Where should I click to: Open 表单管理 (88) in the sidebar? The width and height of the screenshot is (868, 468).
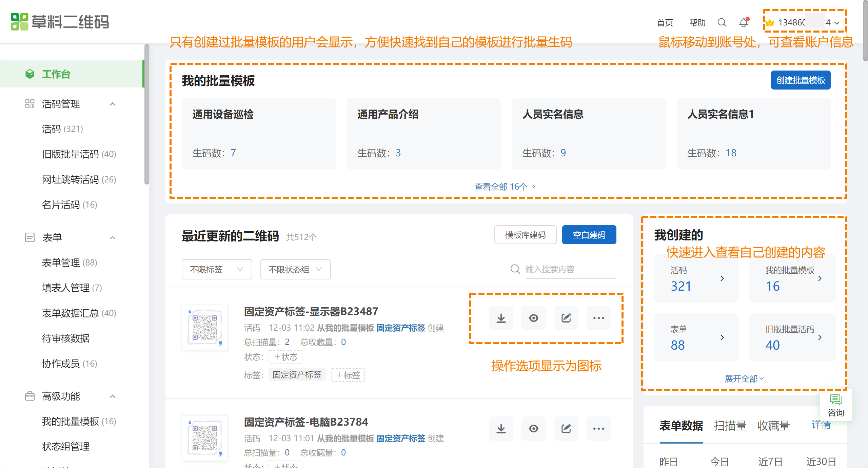click(x=70, y=262)
